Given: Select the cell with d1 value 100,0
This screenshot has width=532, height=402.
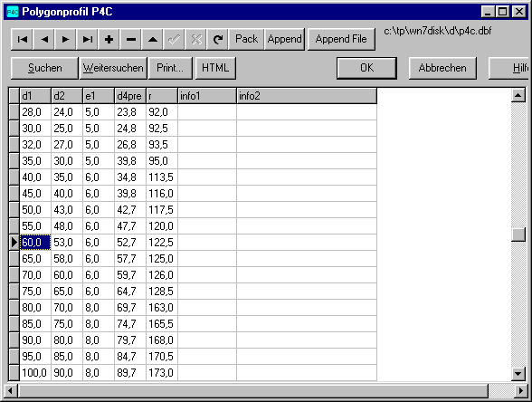Looking at the screenshot, I should tap(35, 373).
